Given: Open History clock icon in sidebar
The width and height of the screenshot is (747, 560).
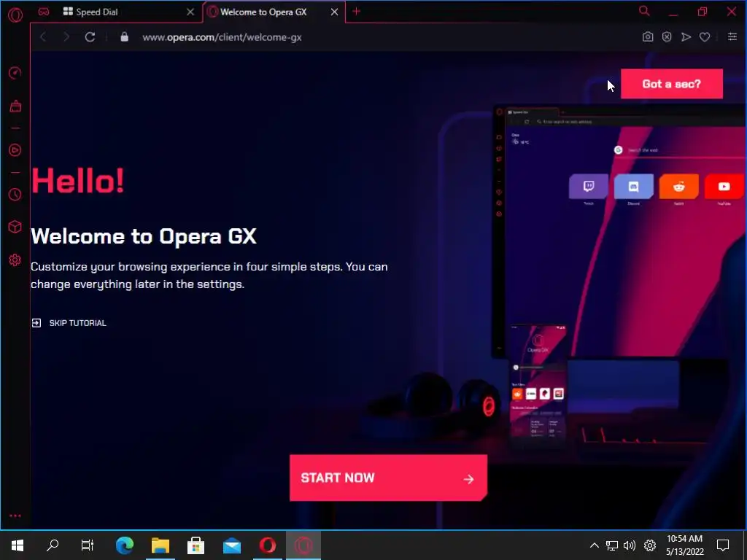Looking at the screenshot, I should (x=15, y=194).
